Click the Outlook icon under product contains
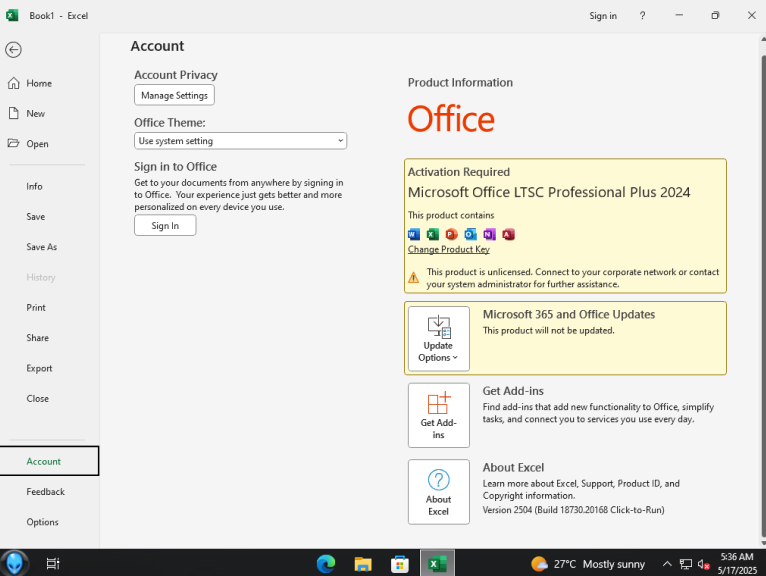The width and height of the screenshot is (766, 576). 470,235
